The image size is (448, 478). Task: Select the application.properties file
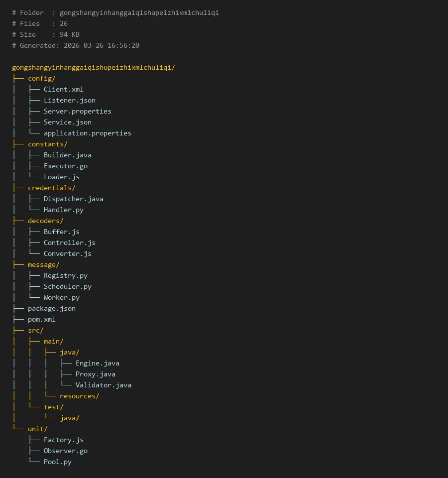point(87,133)
